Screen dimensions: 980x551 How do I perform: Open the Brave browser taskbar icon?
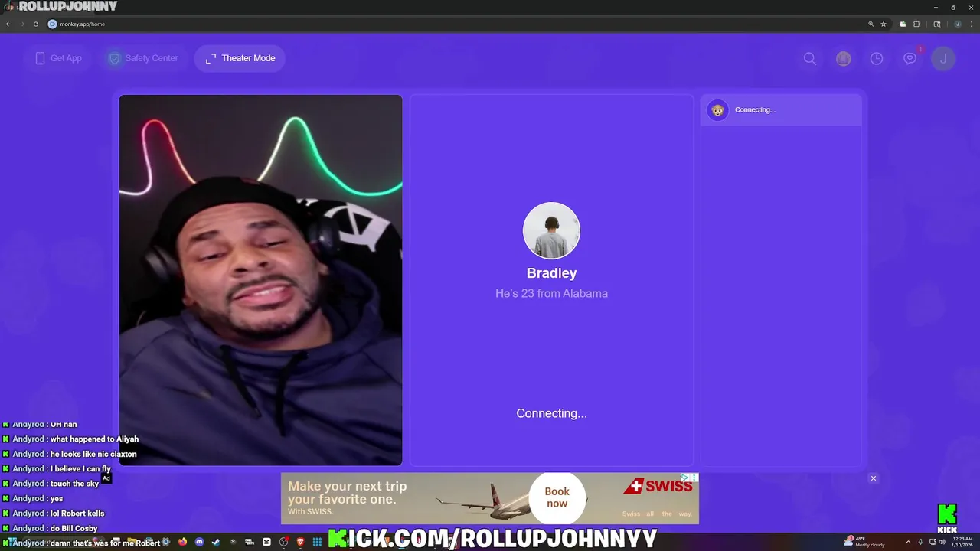click(300, 542)
